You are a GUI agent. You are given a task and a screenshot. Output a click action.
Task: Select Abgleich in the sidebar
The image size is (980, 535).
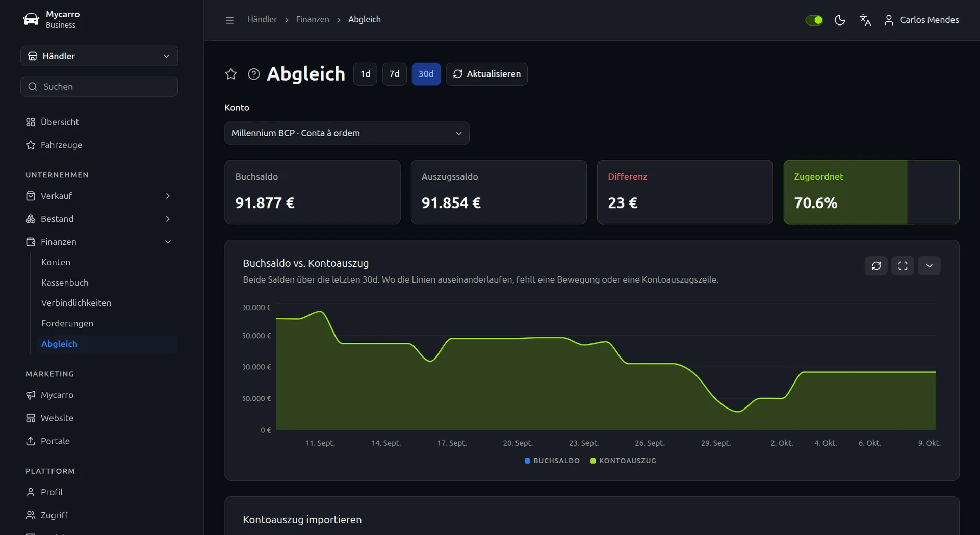pos(106,344)
